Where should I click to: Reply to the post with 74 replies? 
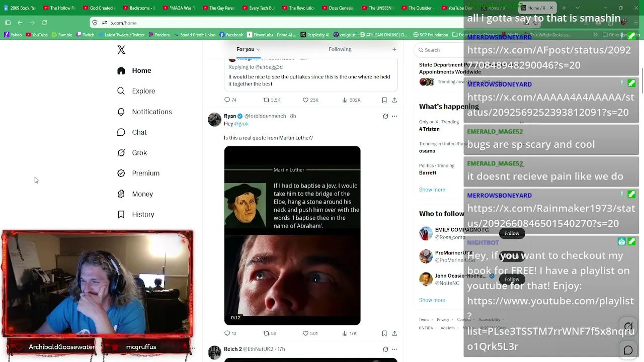point(231,100)
